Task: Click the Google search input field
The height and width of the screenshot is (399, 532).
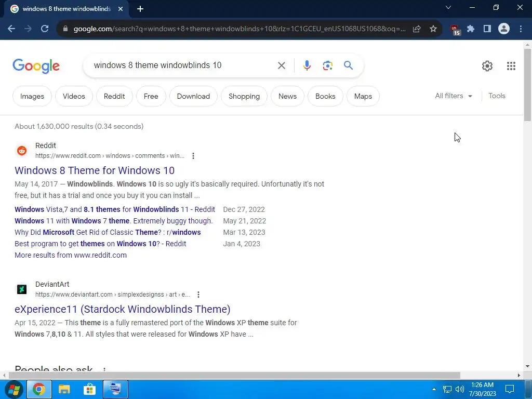Action: [x=183, y=65]
